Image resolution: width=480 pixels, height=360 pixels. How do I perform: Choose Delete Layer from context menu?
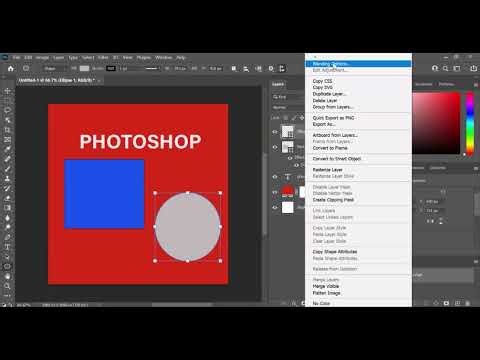(x=358, y=100)
